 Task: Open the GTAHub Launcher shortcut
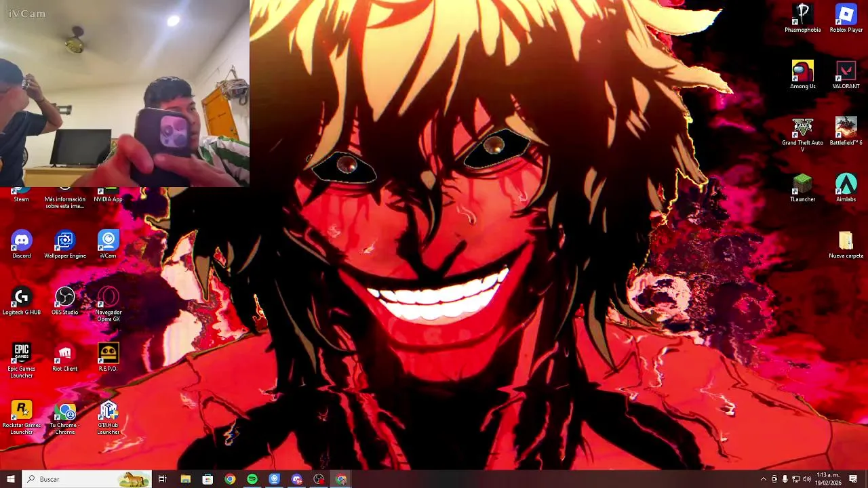[108, 418]
